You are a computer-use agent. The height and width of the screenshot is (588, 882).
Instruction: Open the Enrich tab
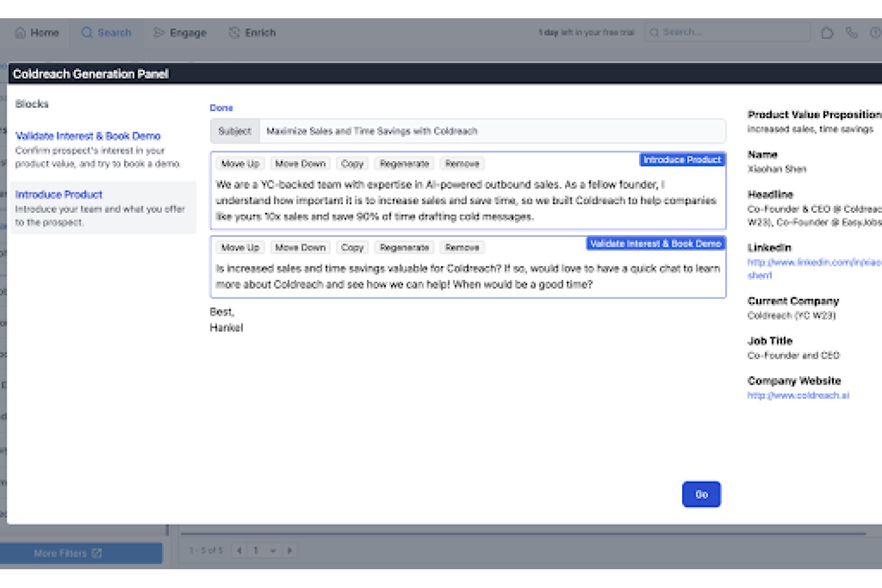tap(252, 33)
